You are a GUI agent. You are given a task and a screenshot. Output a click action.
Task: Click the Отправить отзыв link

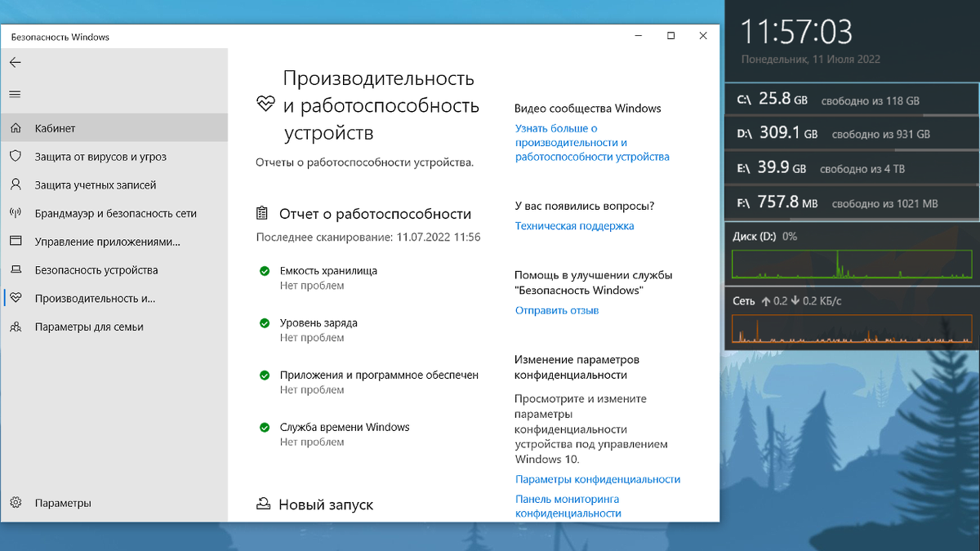coord(557,310)
